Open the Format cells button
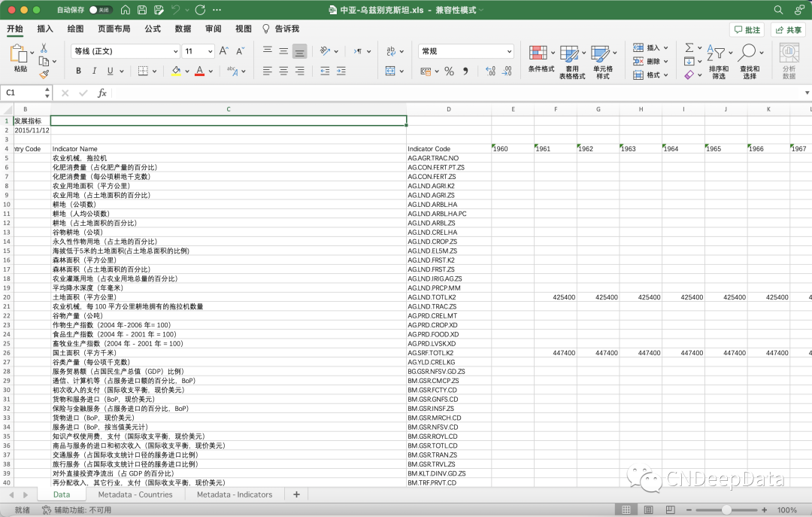The height and width of the screenshot is (517, 812). [650, 75]
